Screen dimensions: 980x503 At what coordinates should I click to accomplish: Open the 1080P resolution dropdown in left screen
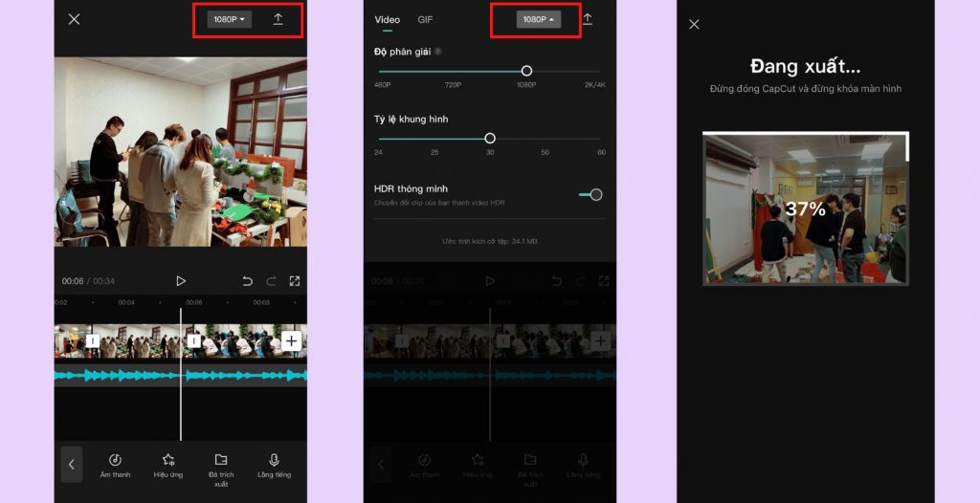click(x=230, y=19)
